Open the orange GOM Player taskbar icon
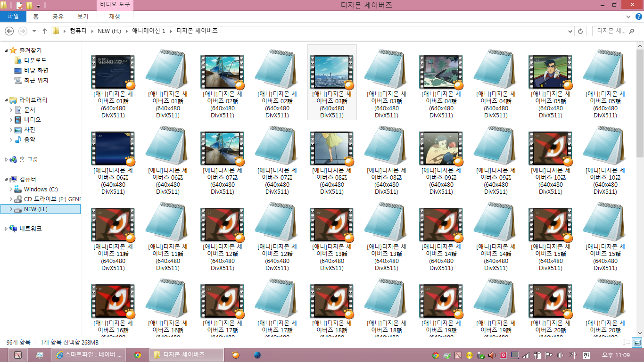 pyautogui.click(x=236, y=355)
